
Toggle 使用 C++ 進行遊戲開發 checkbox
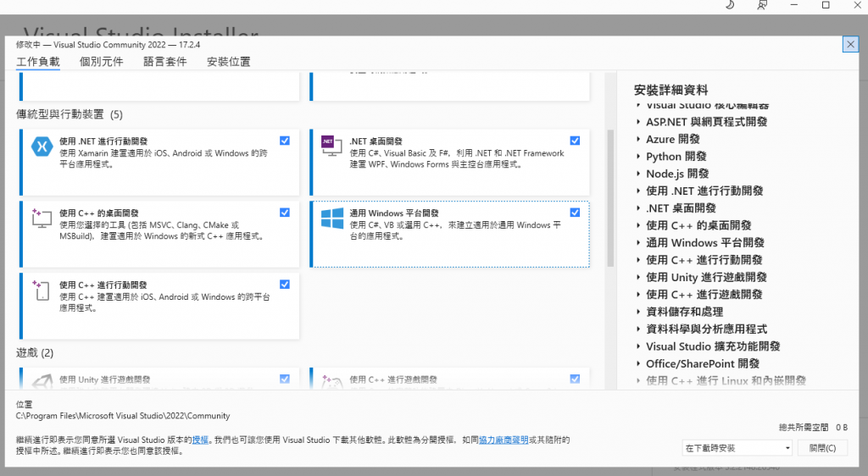click(x=576, y=379)
